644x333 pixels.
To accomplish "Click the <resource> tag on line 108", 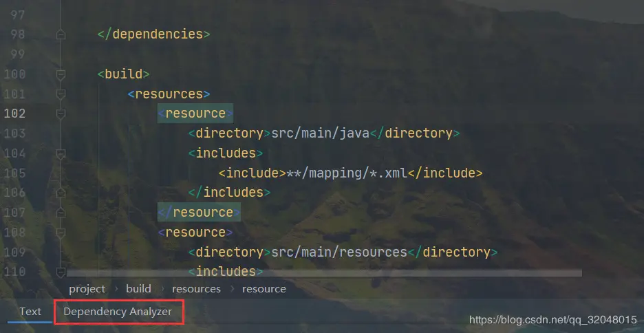I will 195,233.
